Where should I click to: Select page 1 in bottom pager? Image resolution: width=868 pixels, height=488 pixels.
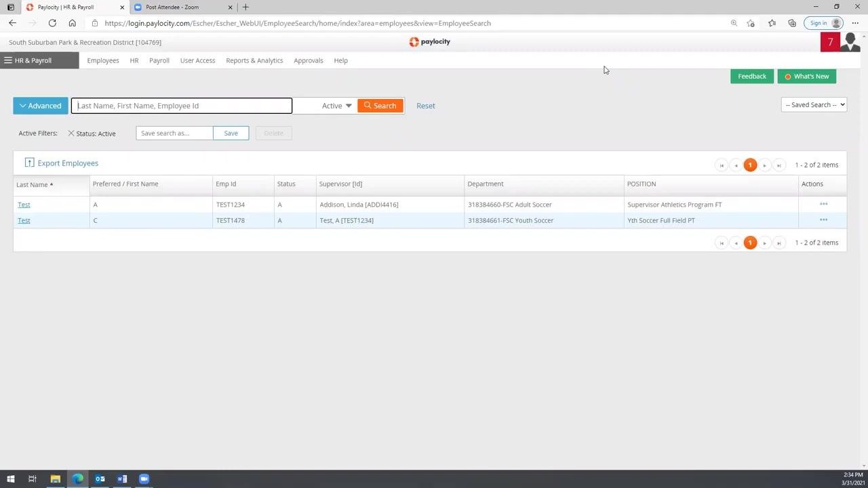pos(750,243)
